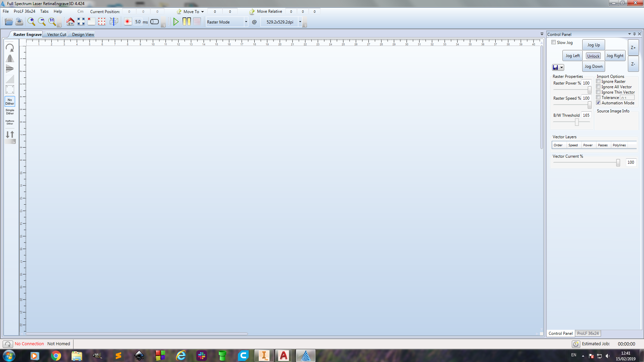The height and width of the screenshot is (362, 644).
Task: Click the Raster Power slider handle
Action: pyautogui.click(x=589, y=90)
